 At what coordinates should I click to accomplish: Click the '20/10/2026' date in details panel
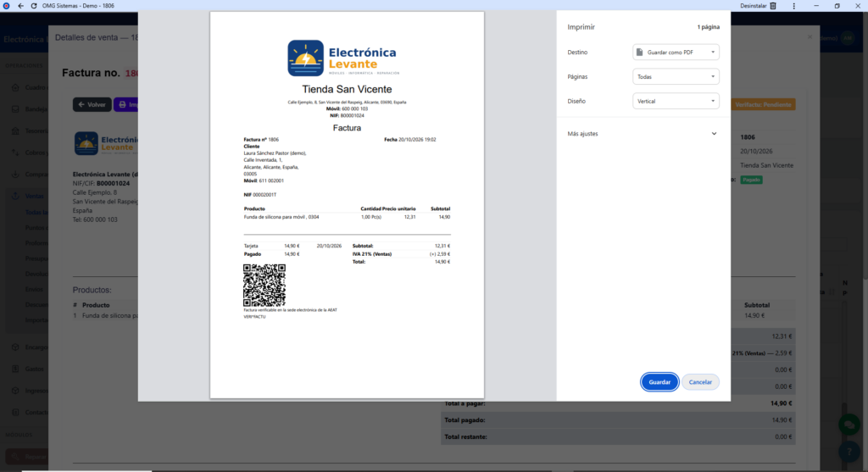tap(756, 151)
